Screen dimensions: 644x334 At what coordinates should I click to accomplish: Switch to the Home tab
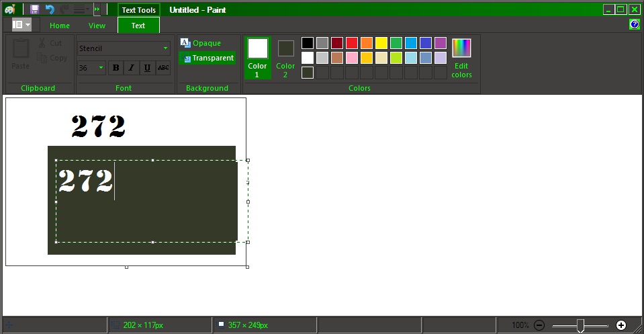coord(60,26)
